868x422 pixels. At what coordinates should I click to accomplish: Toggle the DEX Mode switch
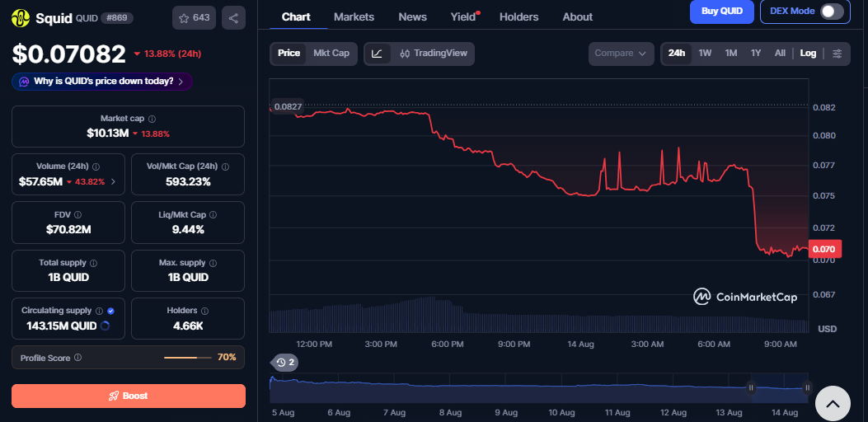832,11
